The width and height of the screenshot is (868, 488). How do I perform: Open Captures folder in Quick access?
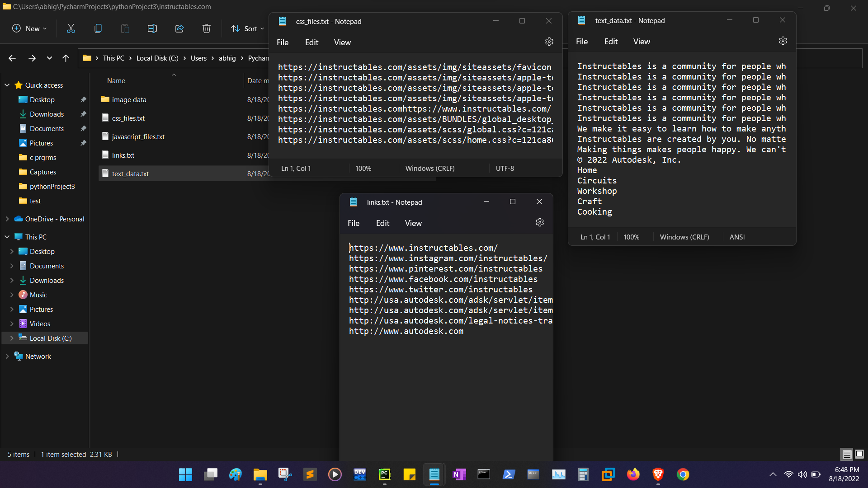(43, 172)
